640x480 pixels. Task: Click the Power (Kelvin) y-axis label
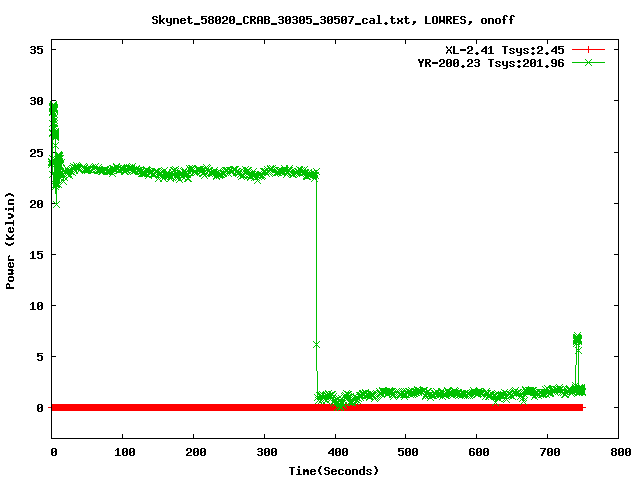(10, 241)
